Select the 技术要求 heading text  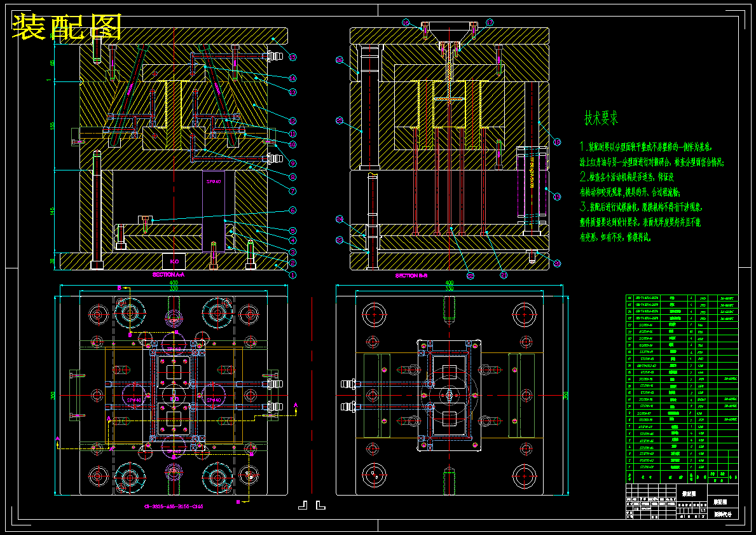pyautogui.click(x=601, y=118)
